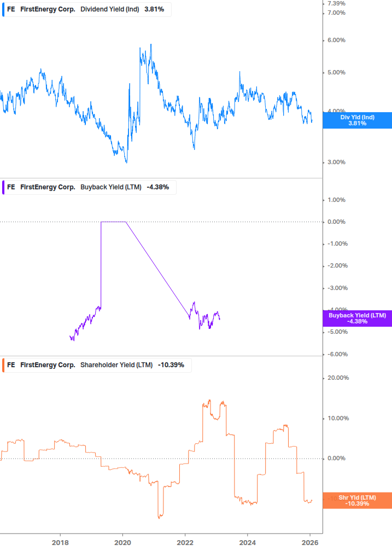Click the purple color bar of Buyback Yield legend
Image resolution: width=392 pixels, height=550 pixels.
click(x=3, y=187)
